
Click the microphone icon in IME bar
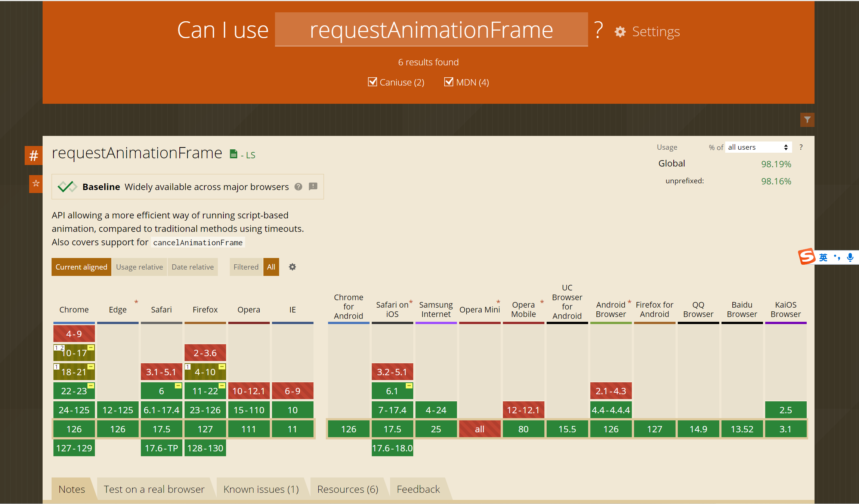click(x=850, y=257)
